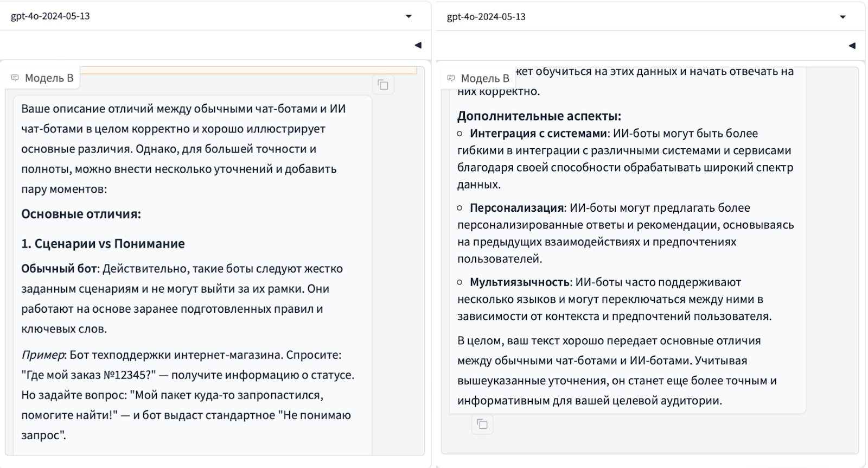Click the right panel's chat bubble icon
Screen dimensions: 868x468
pyautogui.click(x=451, y=79)
